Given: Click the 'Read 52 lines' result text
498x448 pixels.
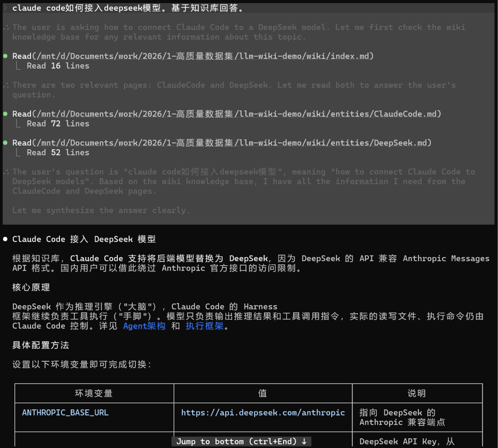Looking at the screenshot, I should tap(58, 153).
